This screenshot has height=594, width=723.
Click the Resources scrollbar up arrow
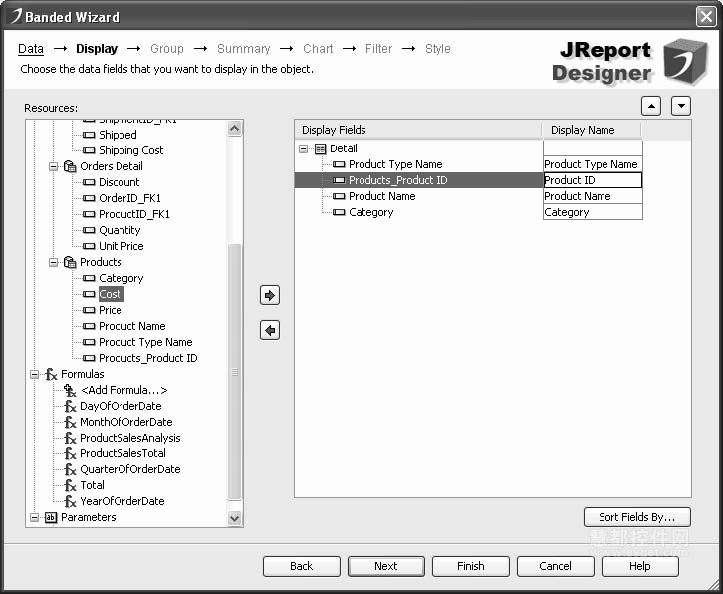point(235,129)
